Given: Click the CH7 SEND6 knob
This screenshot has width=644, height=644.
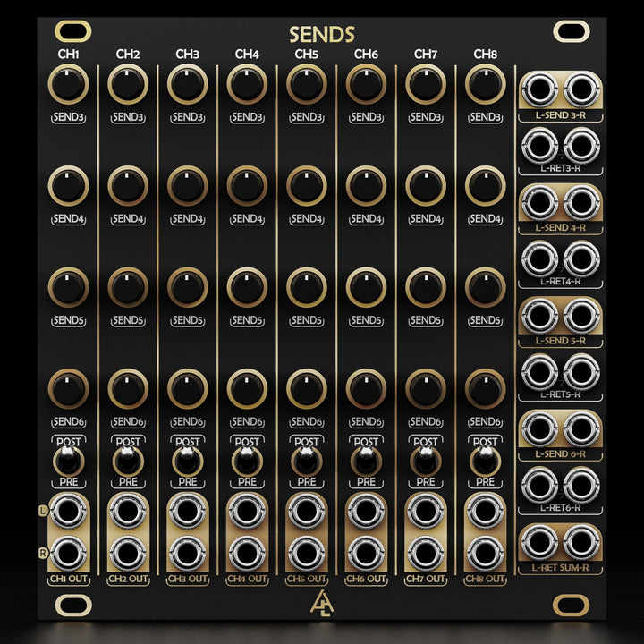Looking at the screenshot, I should 426,389.
